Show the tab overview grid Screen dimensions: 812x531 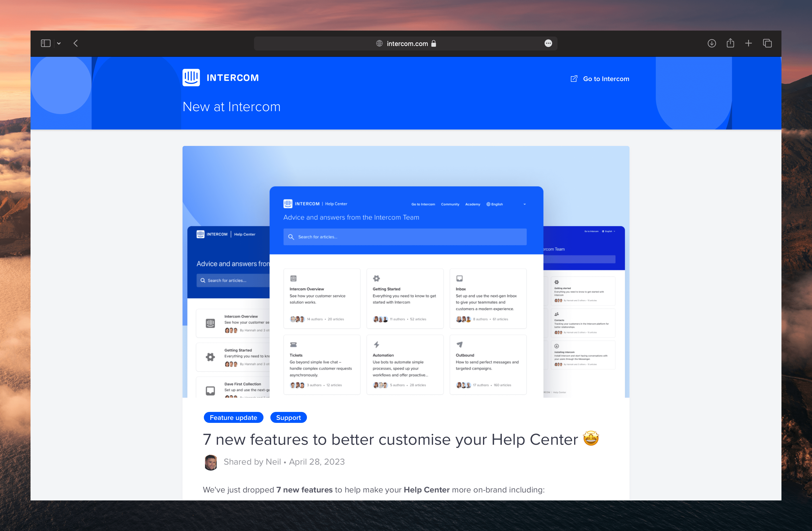point(767,43)
